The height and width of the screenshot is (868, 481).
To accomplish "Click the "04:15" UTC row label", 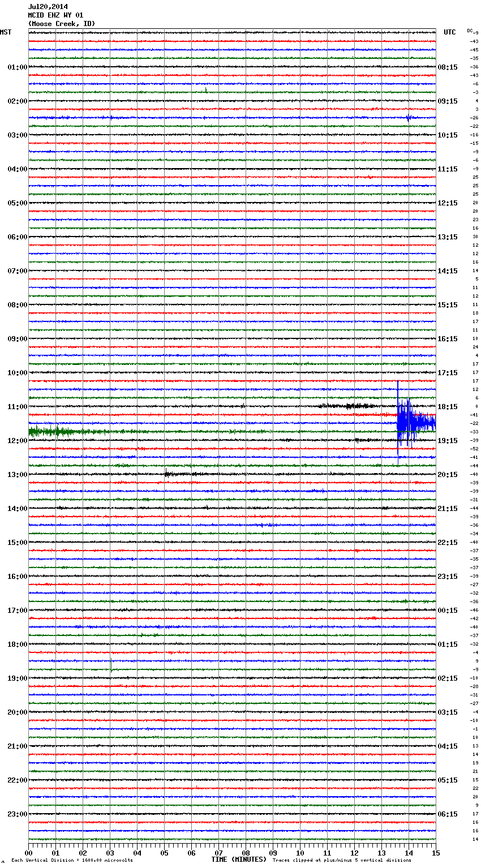I will point(448,746).
